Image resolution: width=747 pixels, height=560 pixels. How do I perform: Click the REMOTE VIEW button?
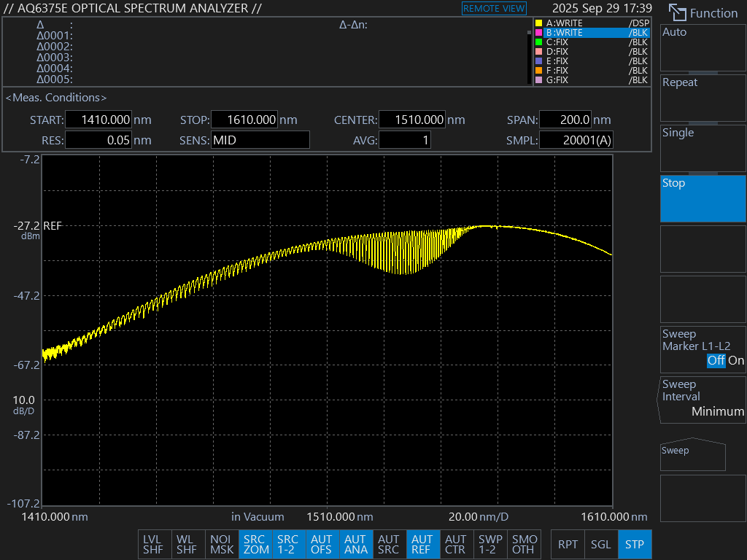click(x=494, y=9)
